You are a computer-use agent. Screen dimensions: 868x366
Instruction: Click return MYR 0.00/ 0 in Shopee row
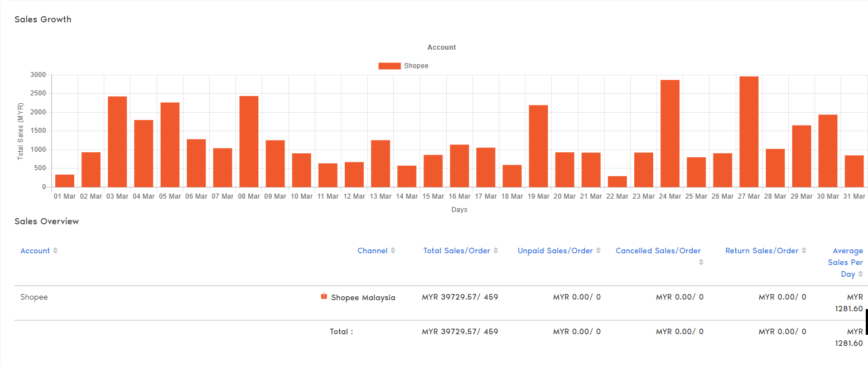pos(783,297)
